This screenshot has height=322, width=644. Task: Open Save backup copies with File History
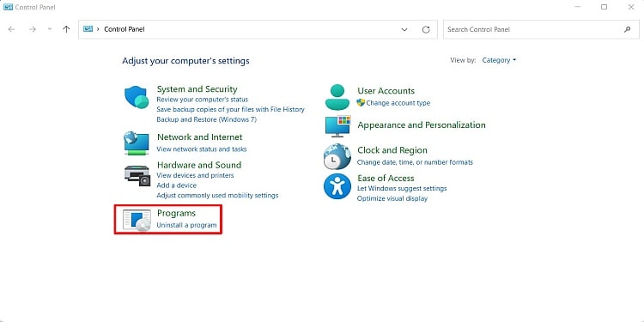tap(230, 110)
